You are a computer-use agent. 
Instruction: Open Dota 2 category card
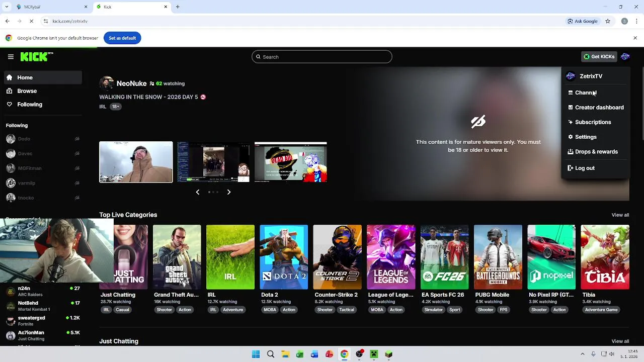click(284, 257)
